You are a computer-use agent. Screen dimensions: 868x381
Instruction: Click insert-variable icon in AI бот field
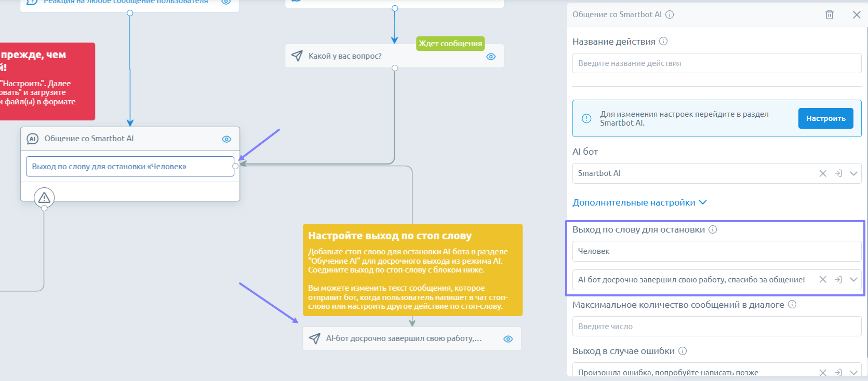point(838,173)
